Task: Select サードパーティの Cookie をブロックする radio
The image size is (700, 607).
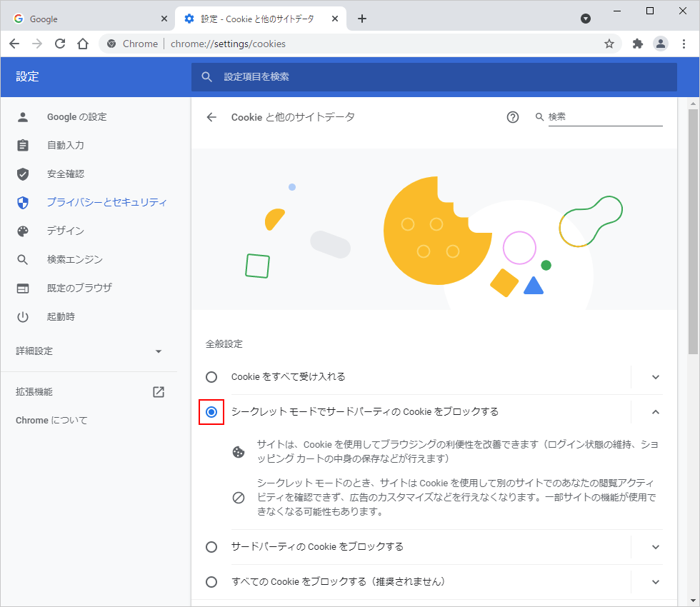Action: (x=211, y=547)
